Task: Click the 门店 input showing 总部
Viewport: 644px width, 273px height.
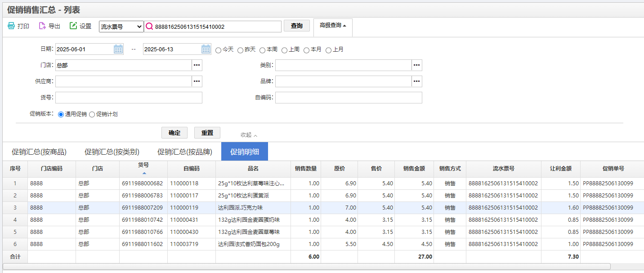Action: click(124, 65)
